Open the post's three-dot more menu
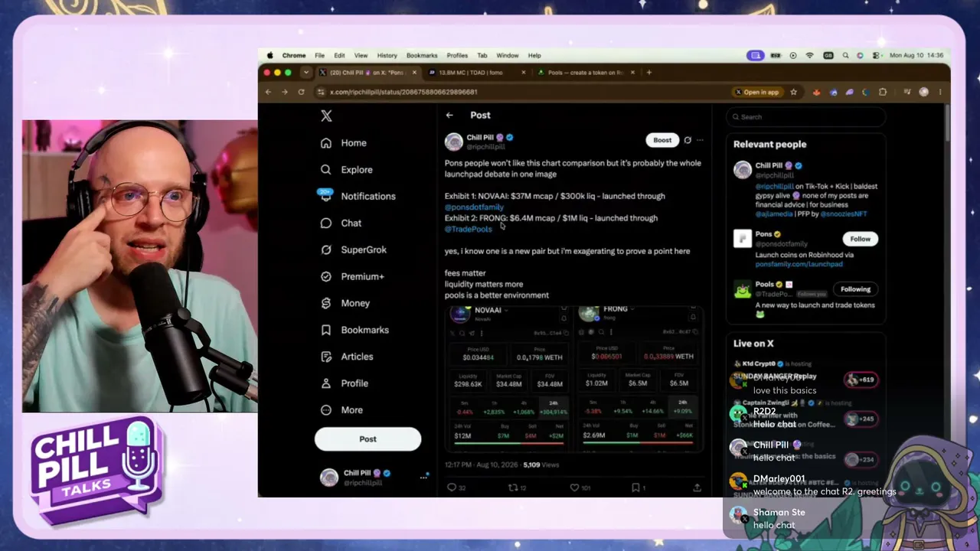Screen dimensions: 980x551 pos(700,140)
